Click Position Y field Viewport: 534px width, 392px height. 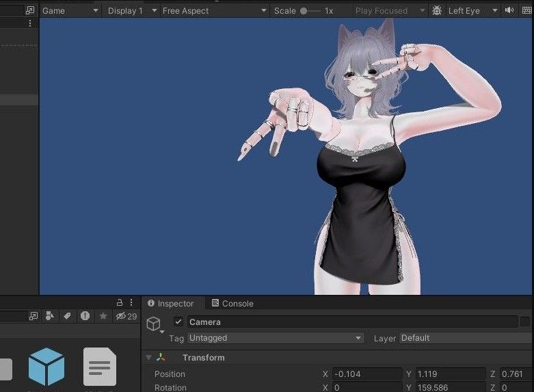[450, 374]
